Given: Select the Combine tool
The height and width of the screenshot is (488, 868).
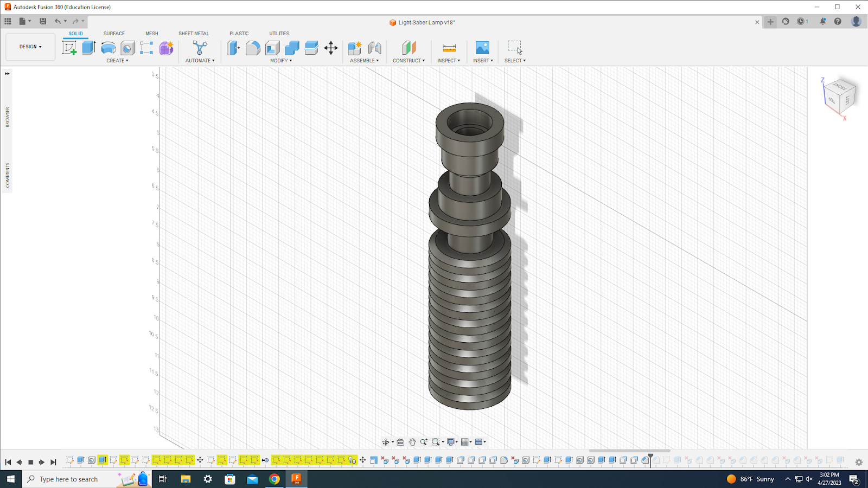Looking at the screenshot, I should (x=292, y=48).
